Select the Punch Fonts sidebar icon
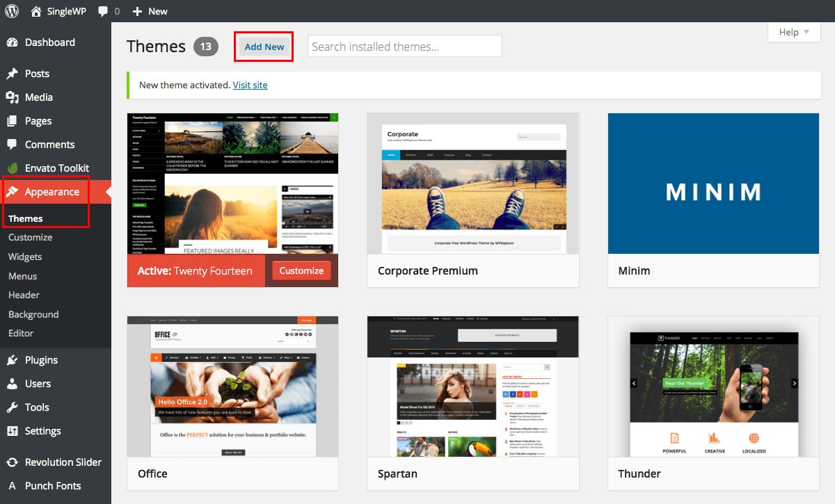The height and width of the screenshot is (504, 835). pyautogui.click(x=14, y=485)
